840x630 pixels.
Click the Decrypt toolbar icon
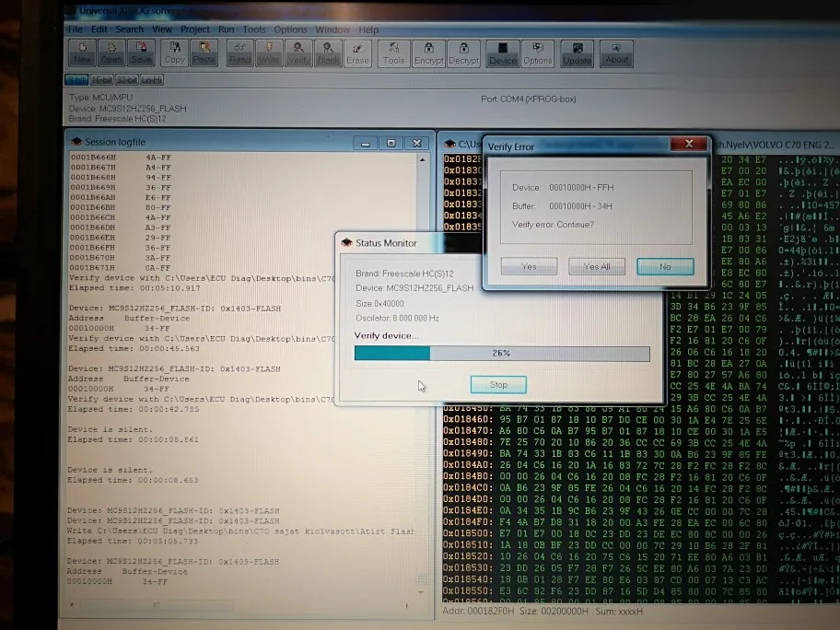463,53
